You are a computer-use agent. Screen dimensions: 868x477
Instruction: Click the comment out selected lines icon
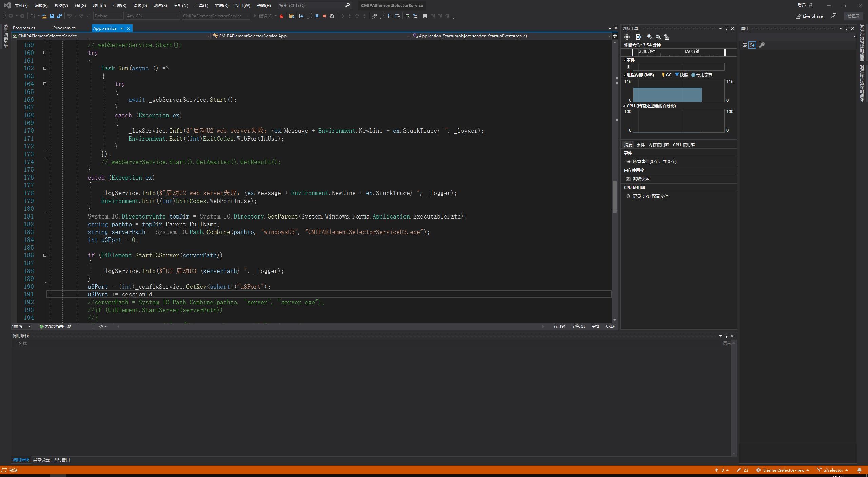408,16
